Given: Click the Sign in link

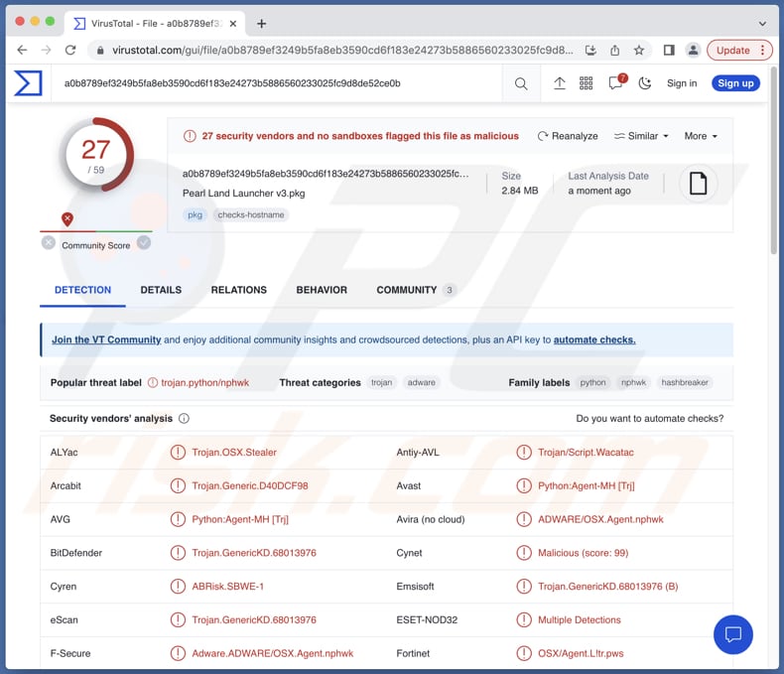Looking at the screenshot, I should tap(682, 83).
